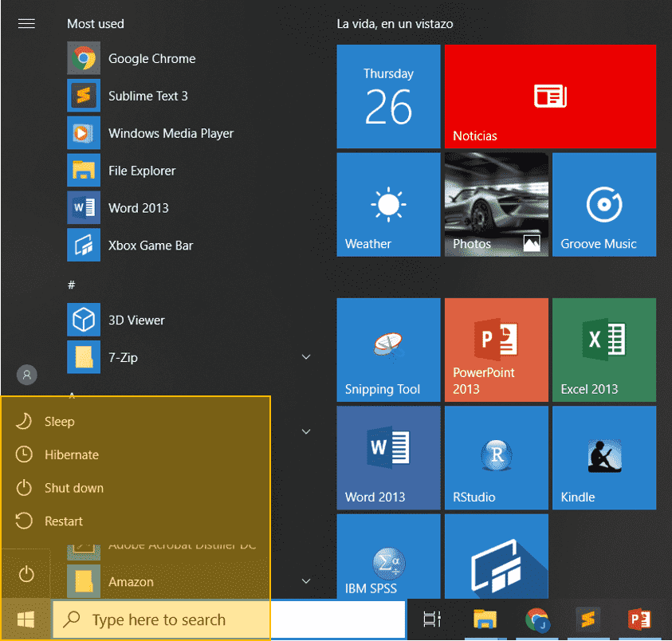Launch 3D Viewer app
This screenshot has height=641, width=672.
[x=136, y=320]
